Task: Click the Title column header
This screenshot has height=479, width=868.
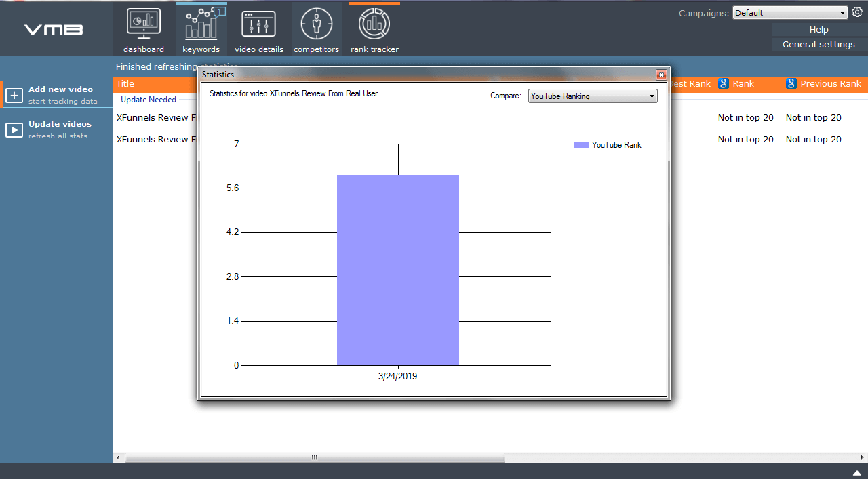Action: coord(125,84)
